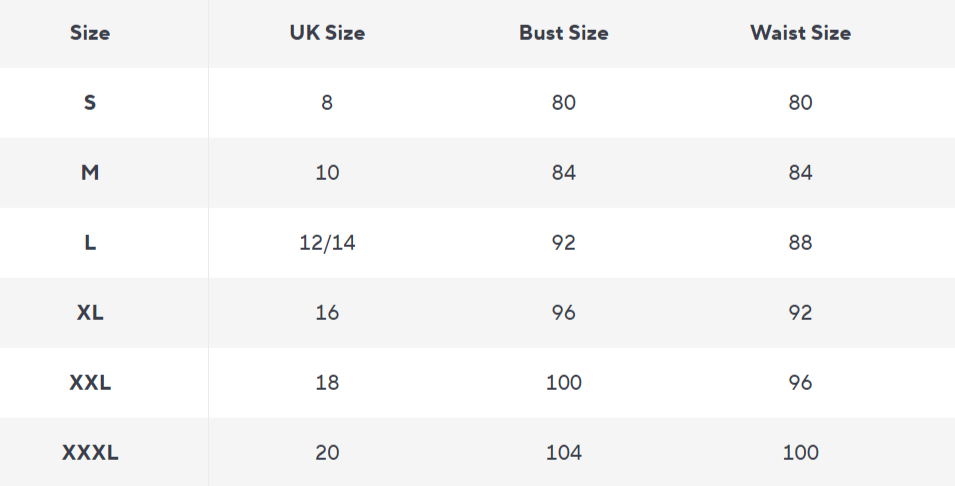955x486 pixels.
Task: Click UK size 8 cell
Action: pyautogui.click(x=327, y=103)
